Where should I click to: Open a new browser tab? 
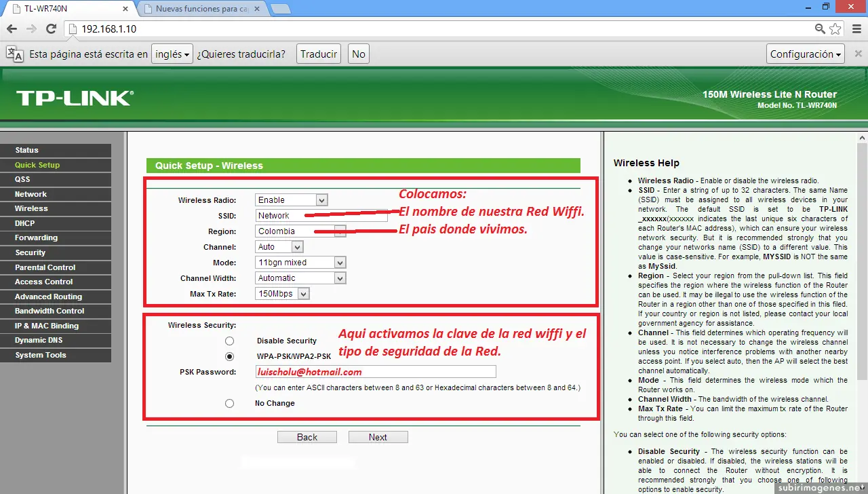click(281, 9)
